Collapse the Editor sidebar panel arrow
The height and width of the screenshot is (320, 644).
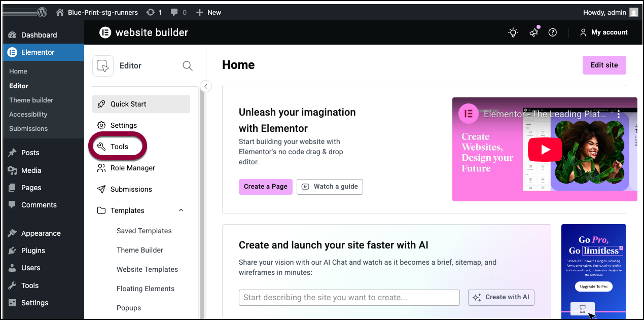coord(205,86)
